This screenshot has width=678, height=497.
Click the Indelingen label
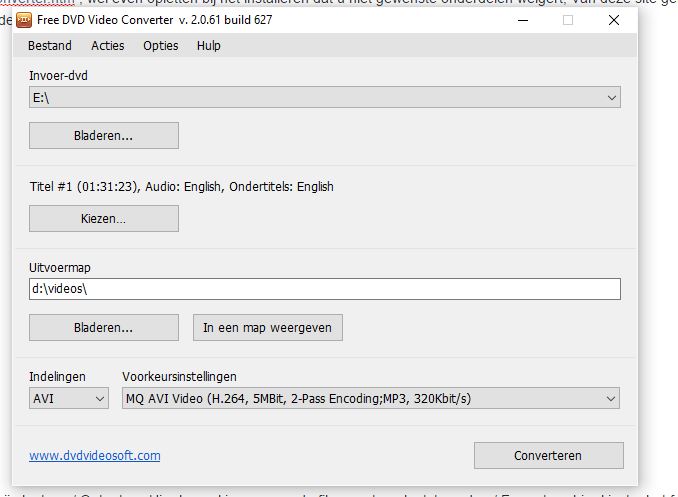point(57,376)
